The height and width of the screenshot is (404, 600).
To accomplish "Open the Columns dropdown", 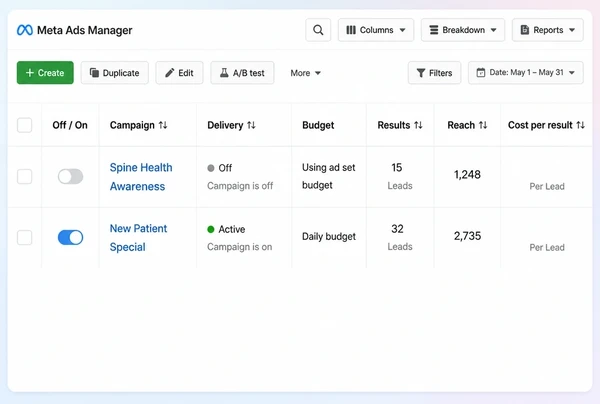I will point(376,30).
